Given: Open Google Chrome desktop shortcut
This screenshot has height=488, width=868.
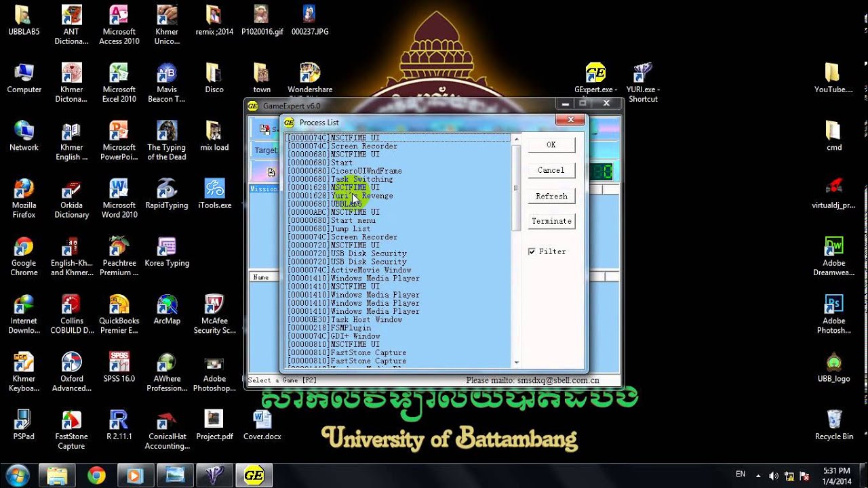Looking at the screenshot, I should coord(24,256).
